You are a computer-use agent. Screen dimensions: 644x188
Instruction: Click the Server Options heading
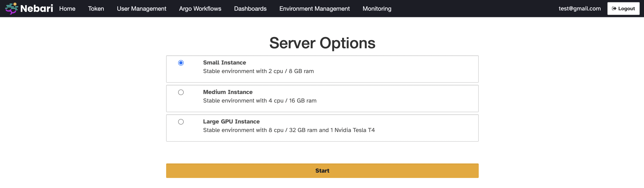pos(322,43)
